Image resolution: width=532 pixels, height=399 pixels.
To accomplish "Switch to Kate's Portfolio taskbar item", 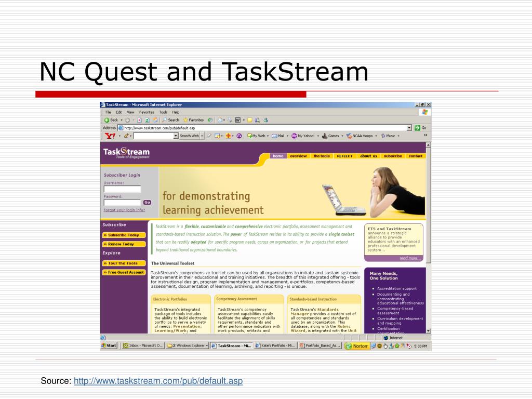I will tap(275, 345).
